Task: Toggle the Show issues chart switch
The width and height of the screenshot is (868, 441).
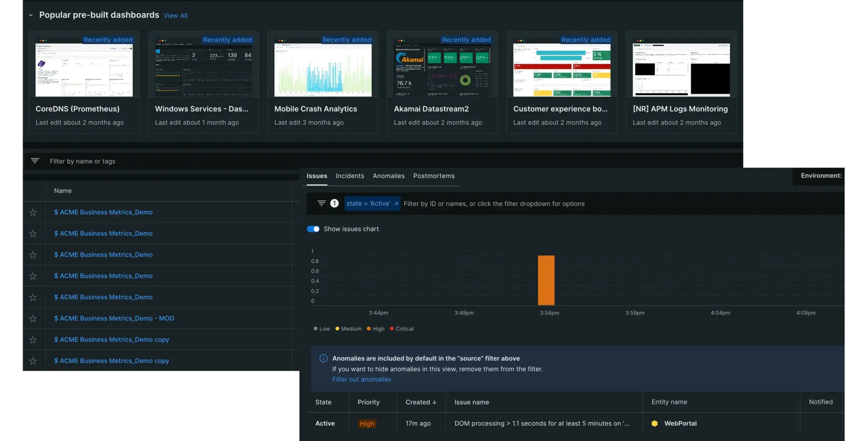Action: (x=313, y=229)
